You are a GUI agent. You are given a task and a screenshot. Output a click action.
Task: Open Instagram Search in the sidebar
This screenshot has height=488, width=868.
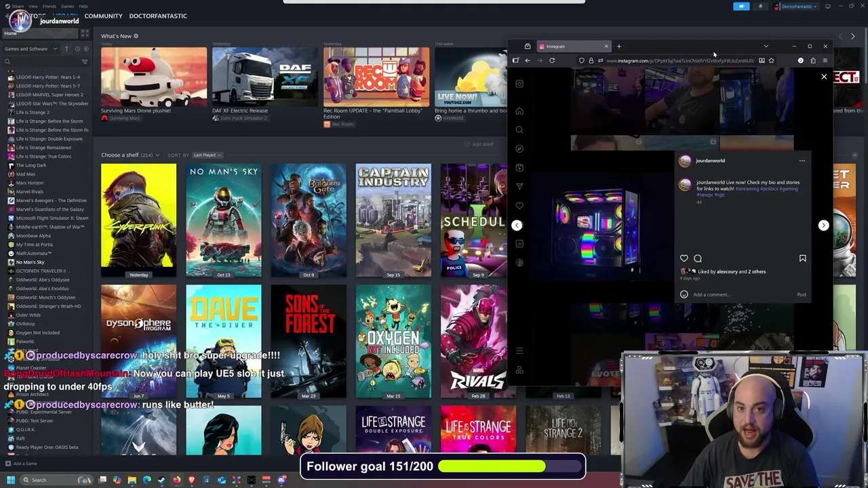519,130
